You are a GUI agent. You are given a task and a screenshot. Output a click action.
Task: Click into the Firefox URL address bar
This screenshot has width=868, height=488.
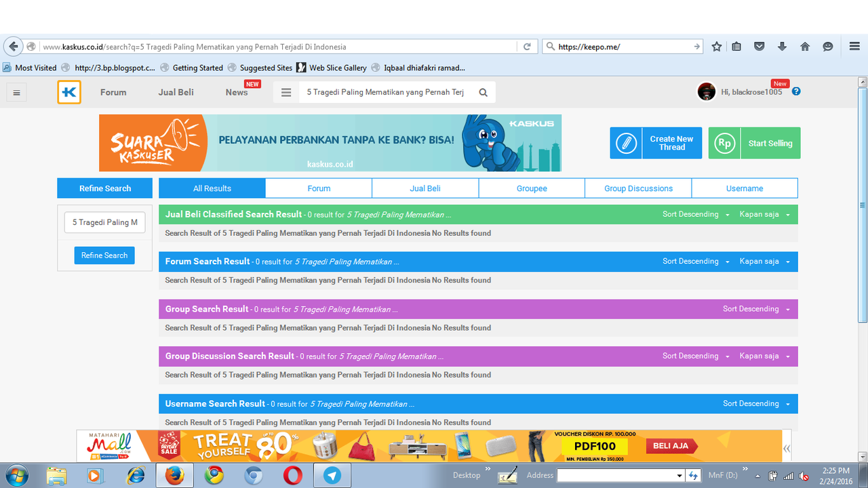(278, 47)
